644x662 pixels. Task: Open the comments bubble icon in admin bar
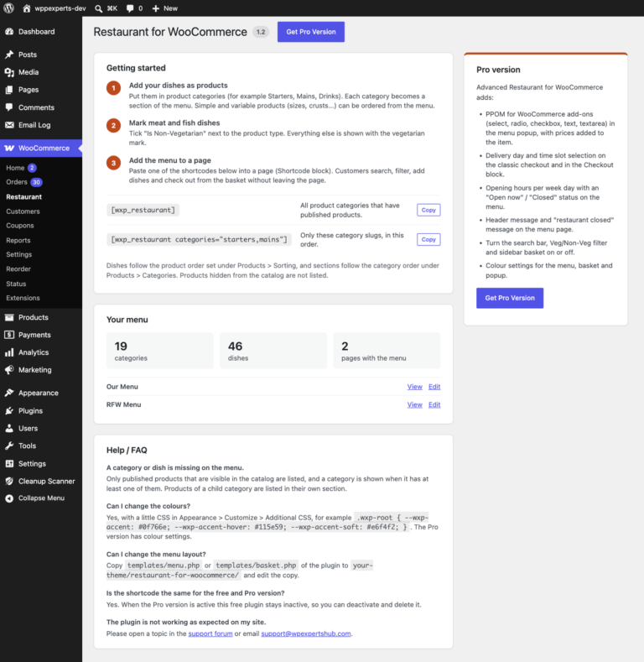(130, 8)
